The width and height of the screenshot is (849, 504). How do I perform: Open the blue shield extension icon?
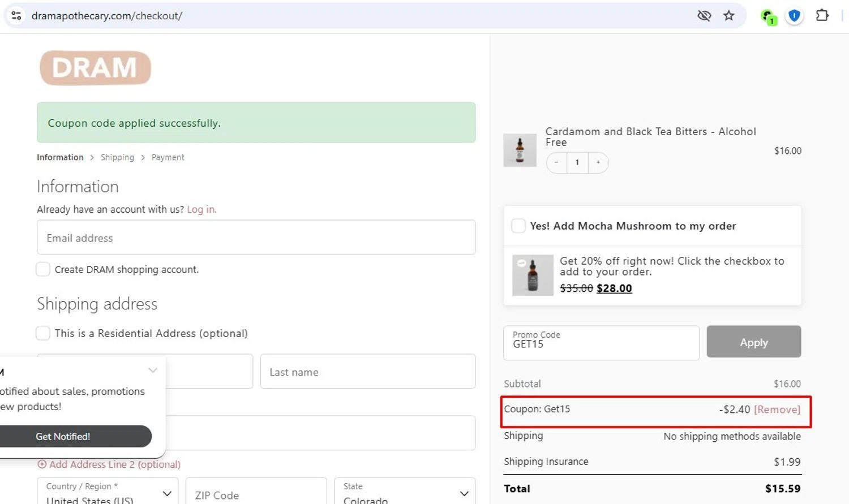point(795,16)
